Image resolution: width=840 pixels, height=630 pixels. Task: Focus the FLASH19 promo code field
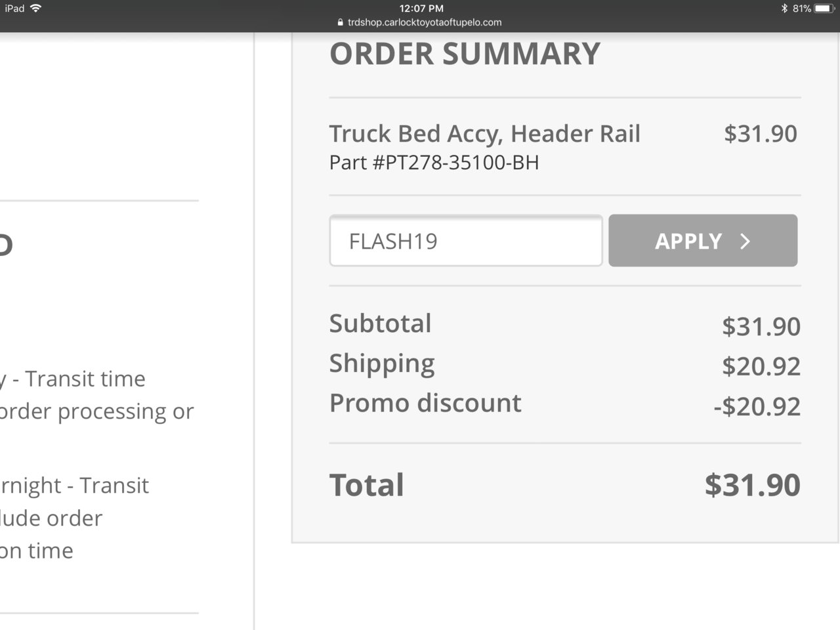pyautogui.click(x=466, y=240)
